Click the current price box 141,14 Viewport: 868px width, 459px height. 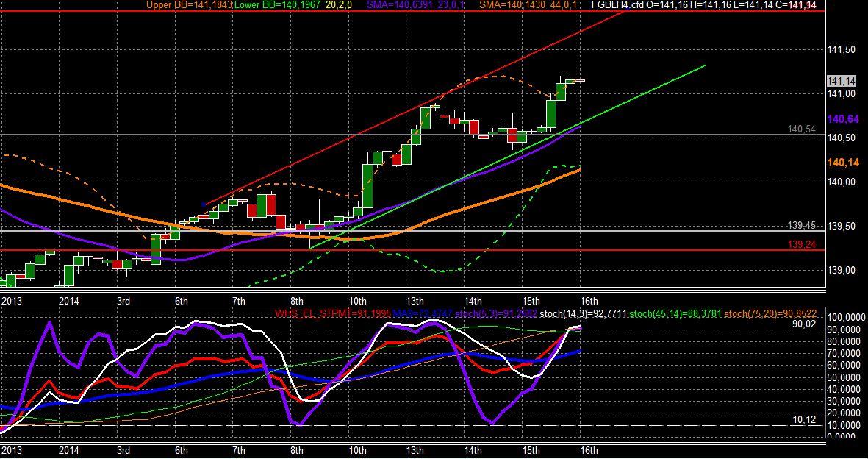[842, 81]
